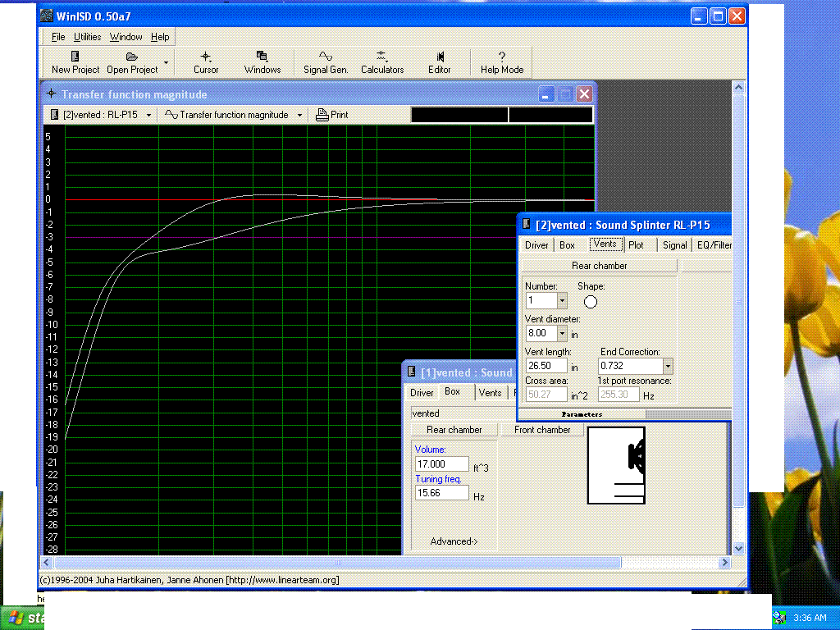Open the Calculators tool
Screen dimensions: 840x630
tap(382, 62)
